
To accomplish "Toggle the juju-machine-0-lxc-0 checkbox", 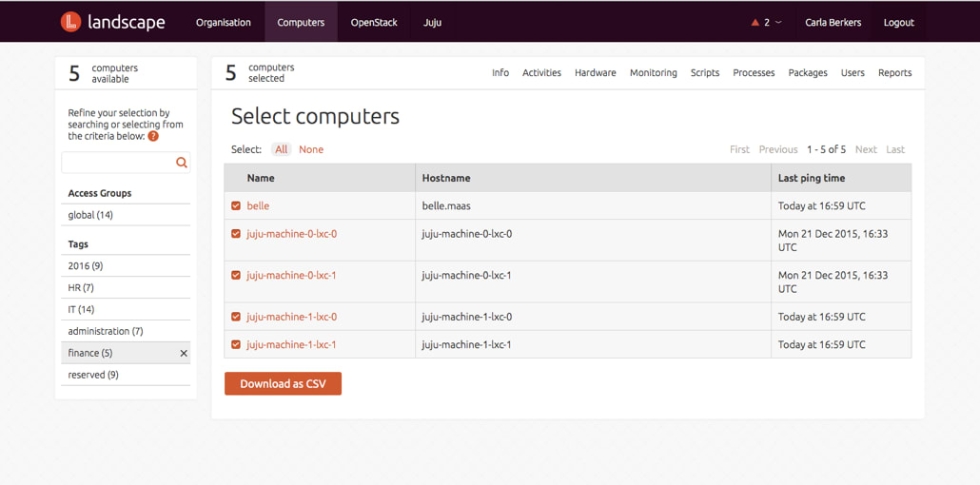I will coord(236,234).
